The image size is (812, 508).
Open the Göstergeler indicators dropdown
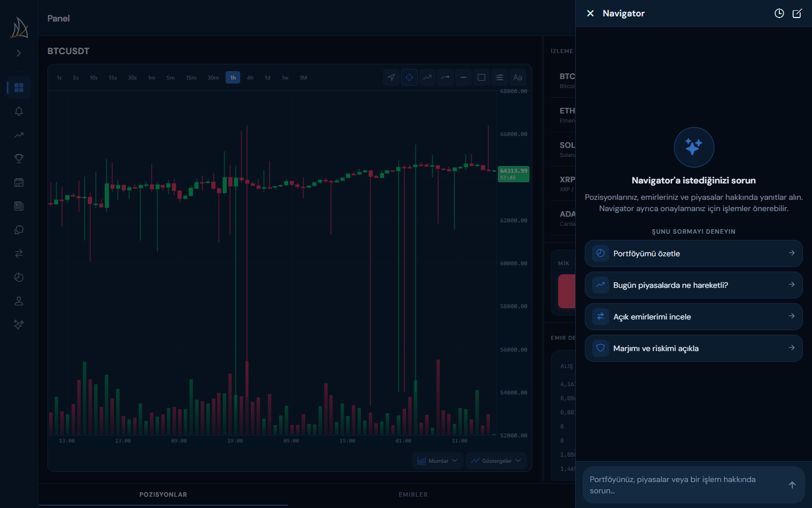click(497, 461)
